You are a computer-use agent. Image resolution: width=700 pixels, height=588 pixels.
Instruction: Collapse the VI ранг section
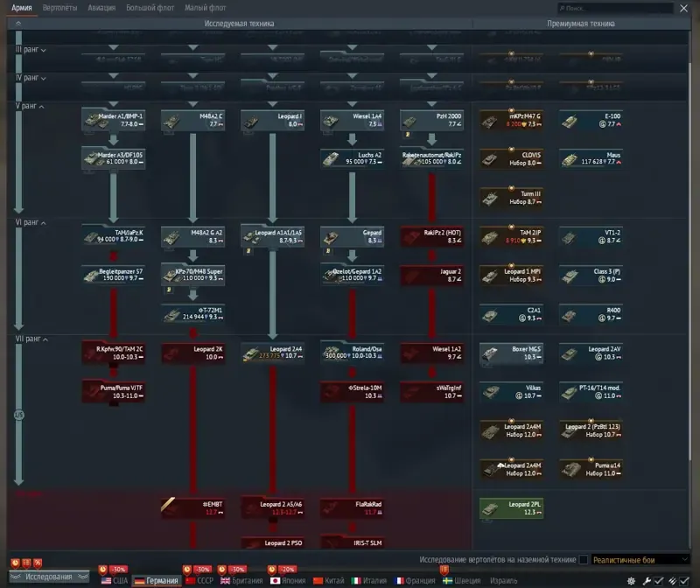click(x=31, y=222)
